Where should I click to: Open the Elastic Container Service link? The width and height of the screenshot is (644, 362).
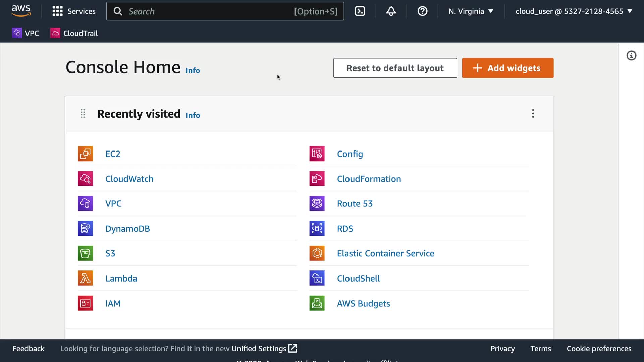tap(385, 253)
